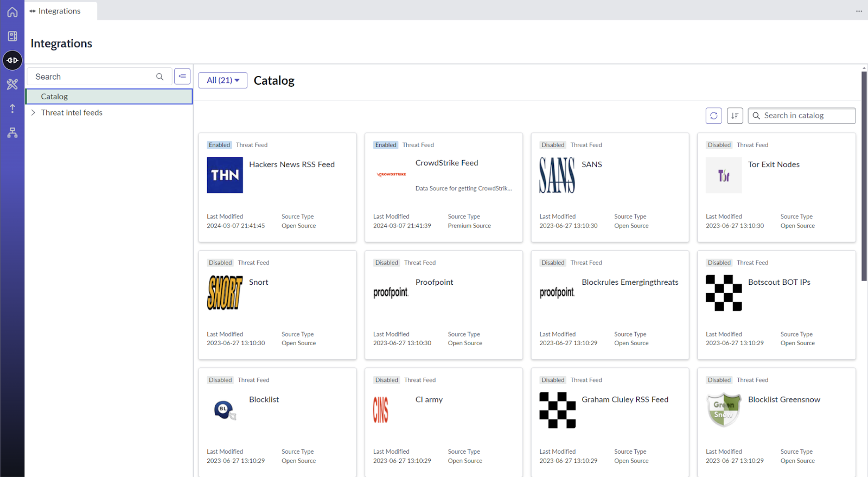Expand Threat intel feeds tree
The height and width of the screenshot is (477, 868).
pyautogui.click(x=33, y=113)
